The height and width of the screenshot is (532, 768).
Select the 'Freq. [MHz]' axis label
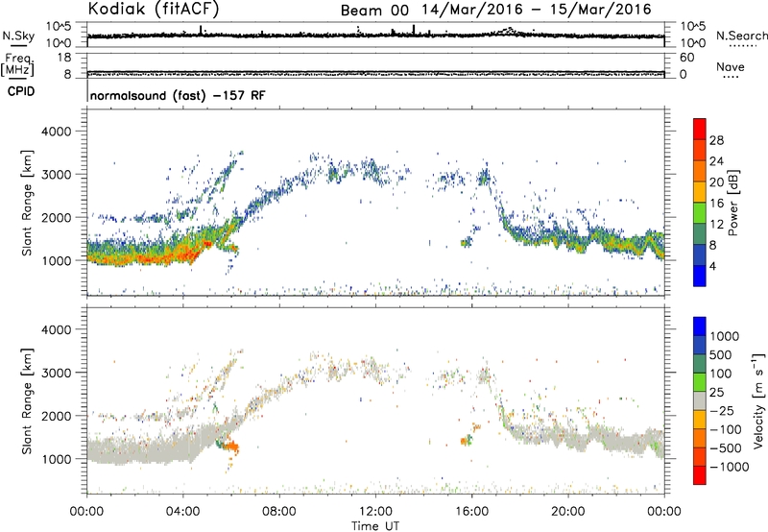pyautogui.click(x=18, y=64)
